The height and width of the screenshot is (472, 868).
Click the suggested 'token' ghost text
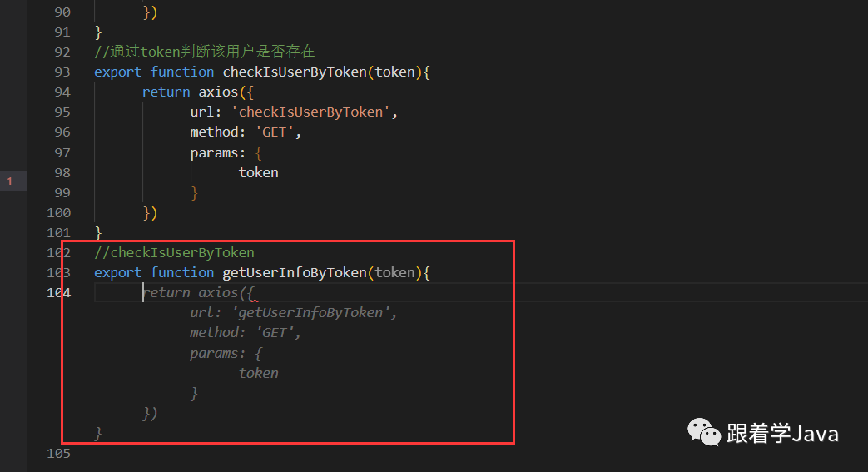259,374
